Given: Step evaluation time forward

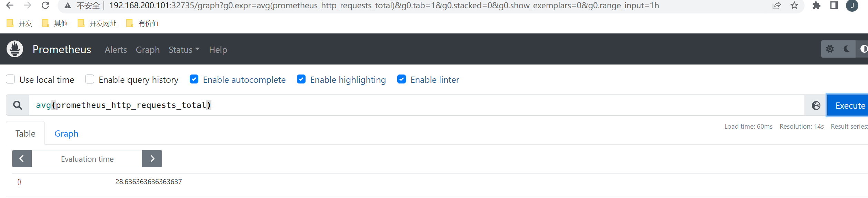Looking at the screenshot, I should click(152, 159).
